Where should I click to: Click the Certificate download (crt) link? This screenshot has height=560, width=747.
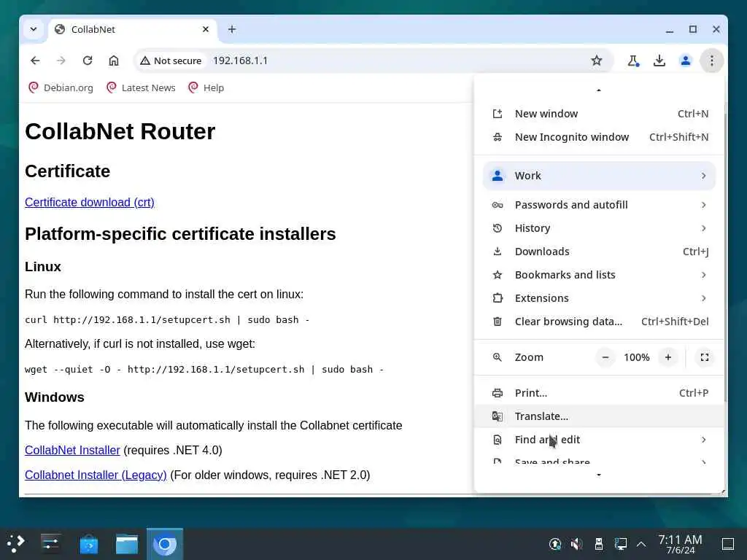pos(90,202)
